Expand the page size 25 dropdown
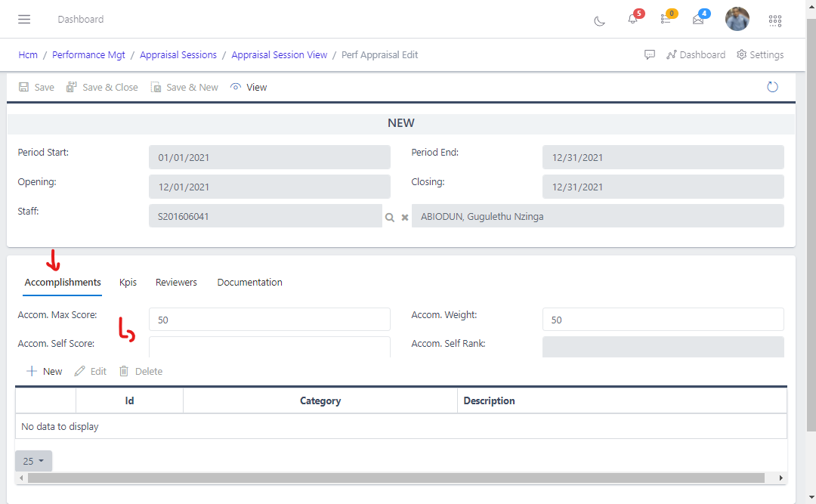816x504 pixels. click(33, 461)
